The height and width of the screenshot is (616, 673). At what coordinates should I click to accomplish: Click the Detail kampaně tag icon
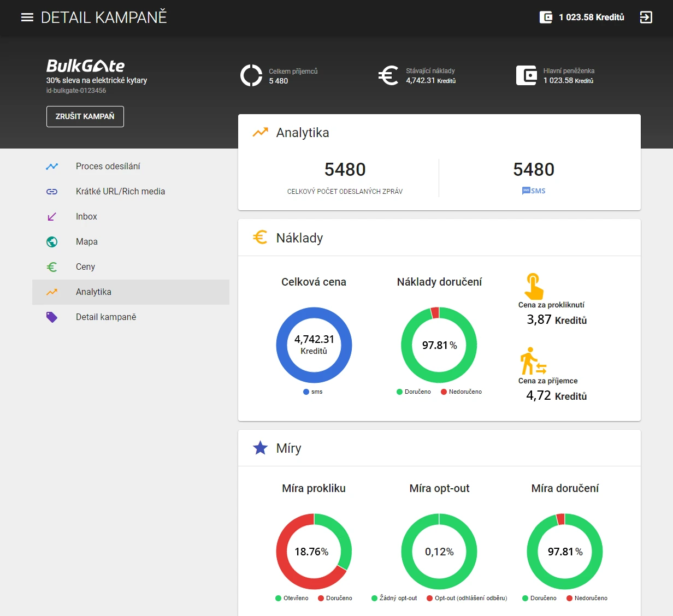click(x=52, y=317)
